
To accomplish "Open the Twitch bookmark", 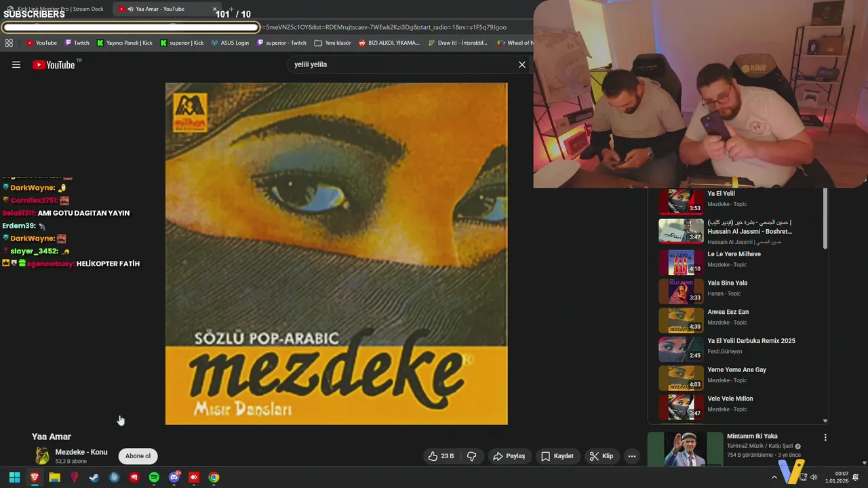I will tap(77, 43).
